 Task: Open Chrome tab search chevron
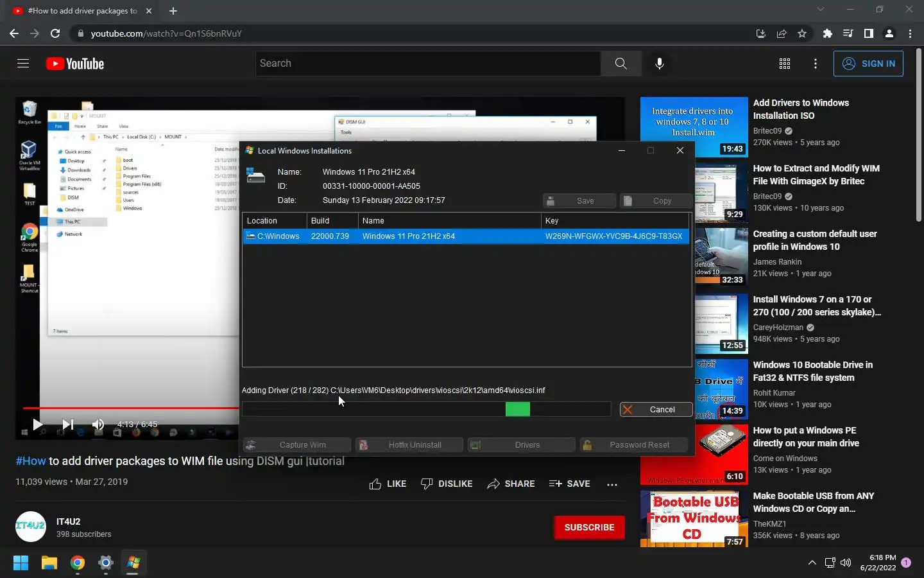[821, 9]
